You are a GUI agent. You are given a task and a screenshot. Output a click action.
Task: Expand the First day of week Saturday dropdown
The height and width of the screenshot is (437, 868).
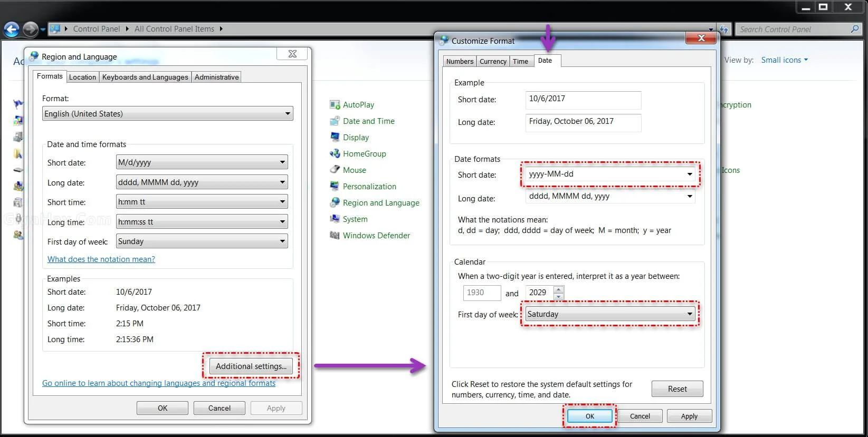(689, 314)
